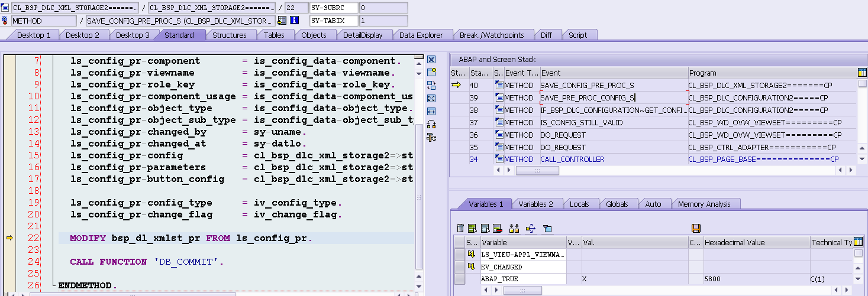Click the line number field showing 22
The width and height of the screenshot is (868, 296).
tap(295, 8)
